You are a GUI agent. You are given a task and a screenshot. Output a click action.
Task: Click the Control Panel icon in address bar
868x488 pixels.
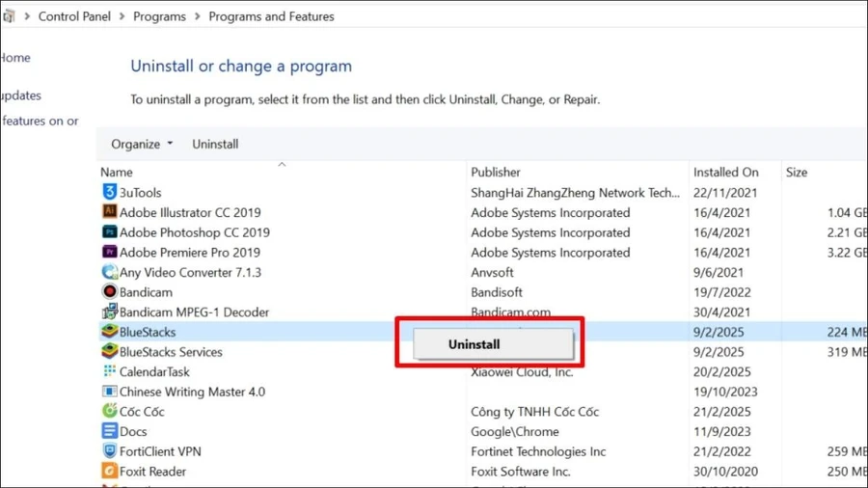pos(9,16)
